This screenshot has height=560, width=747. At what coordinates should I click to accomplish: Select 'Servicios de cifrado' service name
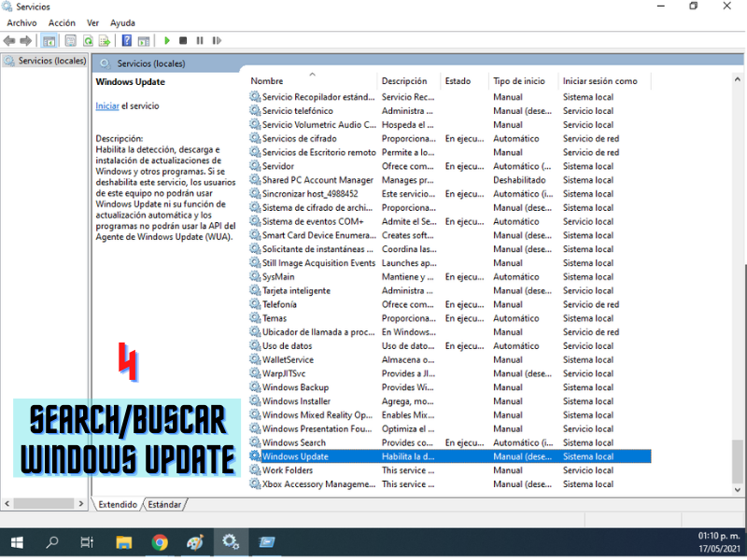(x=299, y=138)
